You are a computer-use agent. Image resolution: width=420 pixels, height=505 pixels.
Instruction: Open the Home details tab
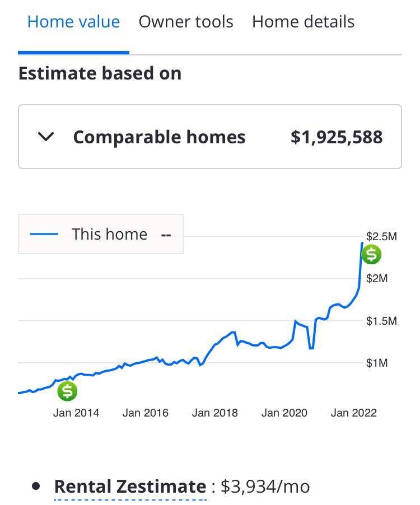[x=303, y=21]
